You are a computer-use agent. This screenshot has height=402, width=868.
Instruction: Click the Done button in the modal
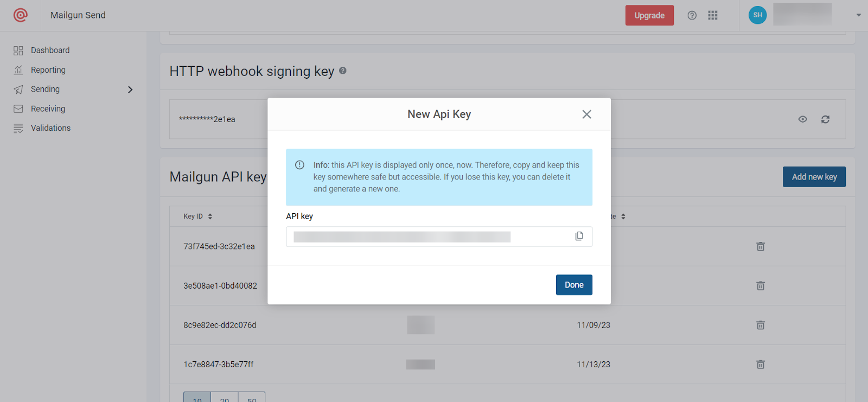(573, 284)
